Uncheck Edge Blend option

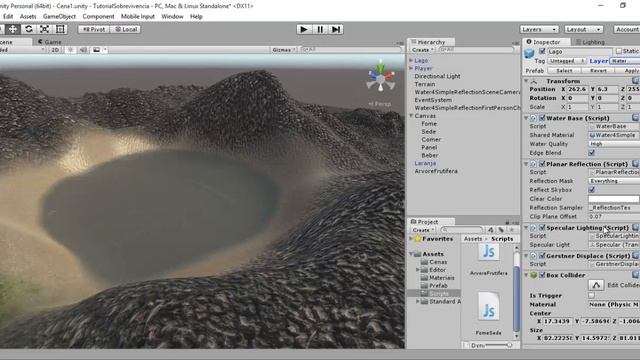pos(591,153)
